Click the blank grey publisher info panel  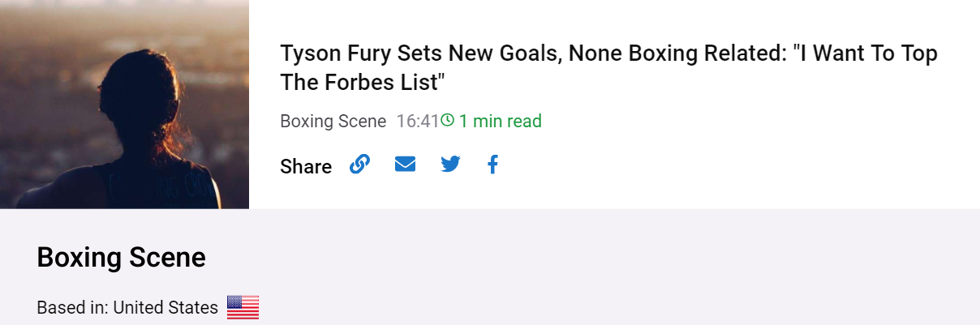(x=617, y=267)
